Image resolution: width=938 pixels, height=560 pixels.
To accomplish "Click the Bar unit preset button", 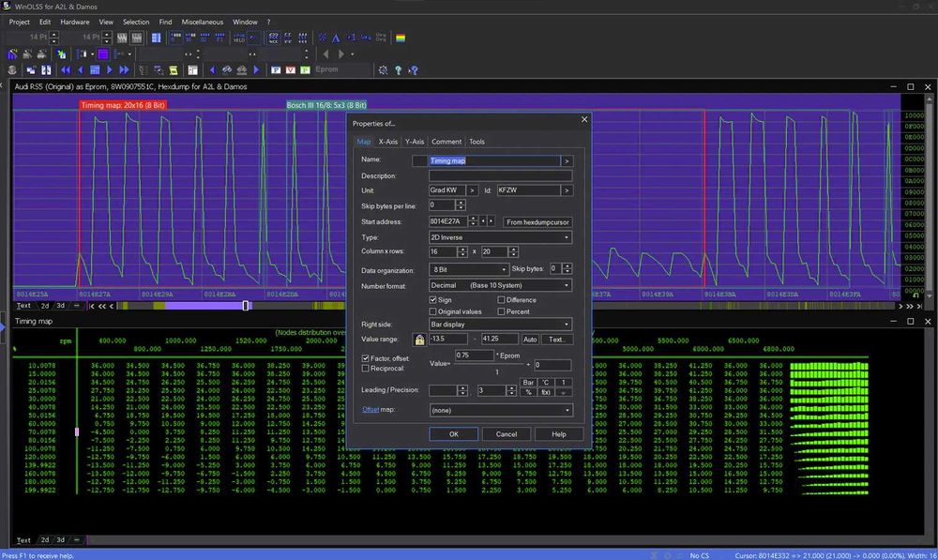I will tap(528, 383).
